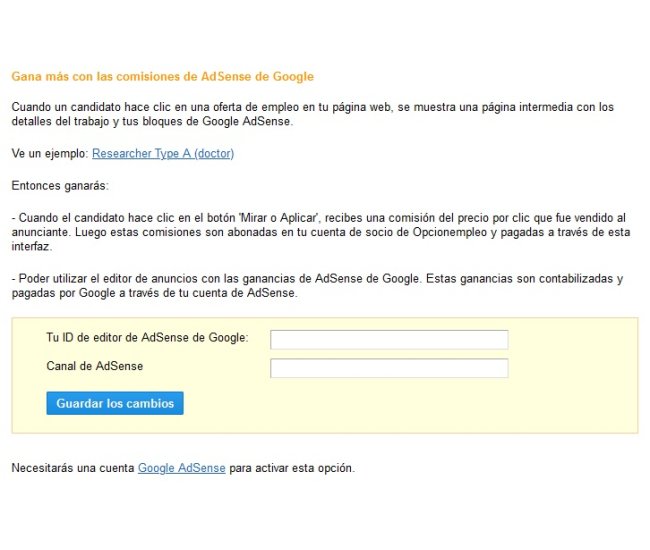This screenshot has height=550, width=650.
Task: Click the 'Cuando un candidato hace clic' intro paragraph
Action: [312, 107]
